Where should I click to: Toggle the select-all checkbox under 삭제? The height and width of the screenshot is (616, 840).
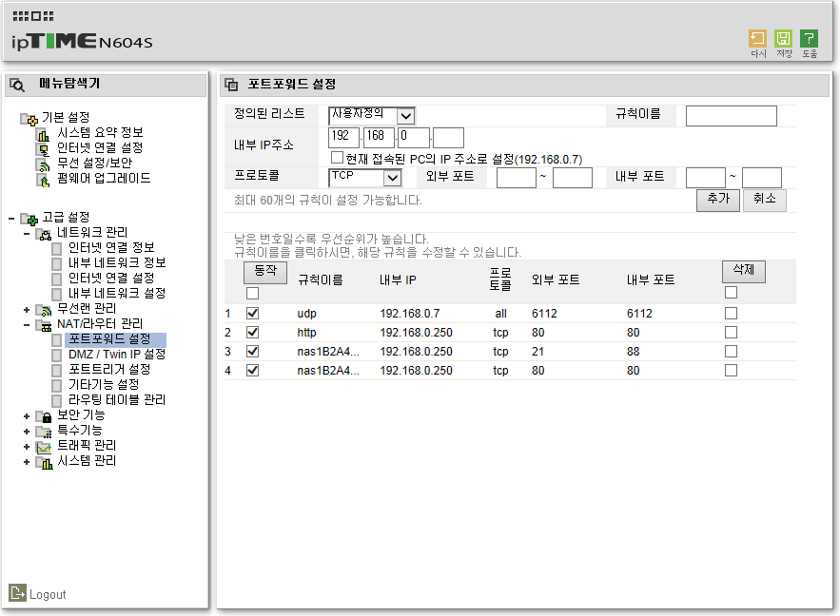(731, 292)
